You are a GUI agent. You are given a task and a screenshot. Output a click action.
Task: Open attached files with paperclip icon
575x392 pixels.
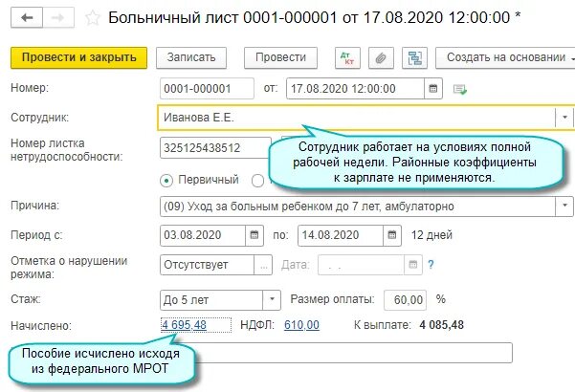pyautogui.click(x=381, y=58)
